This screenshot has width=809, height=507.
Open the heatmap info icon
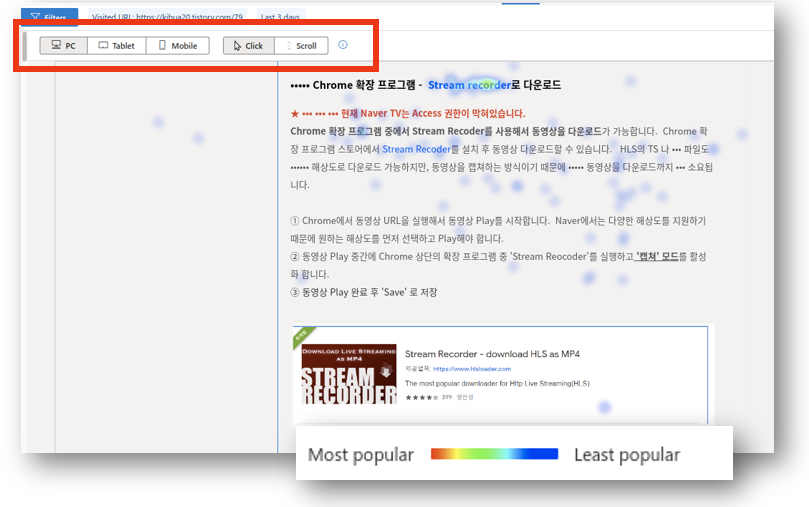(x=343, y=45)
